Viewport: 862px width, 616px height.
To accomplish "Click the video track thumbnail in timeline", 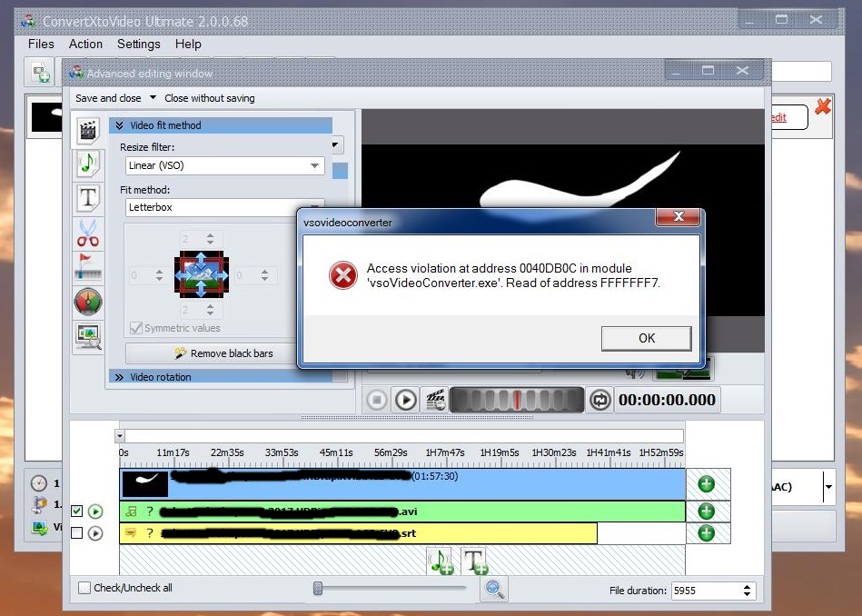I will coord(145,484).
